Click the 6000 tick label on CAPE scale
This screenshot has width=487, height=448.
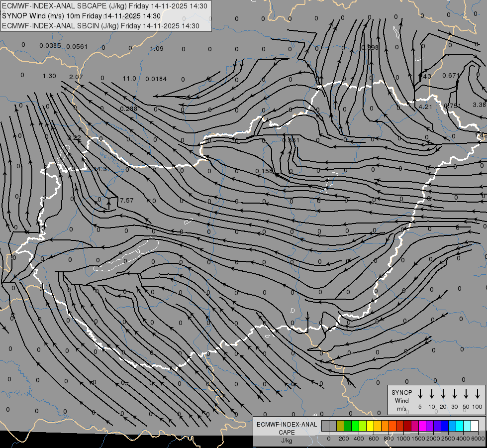click(x=478, y=439)
